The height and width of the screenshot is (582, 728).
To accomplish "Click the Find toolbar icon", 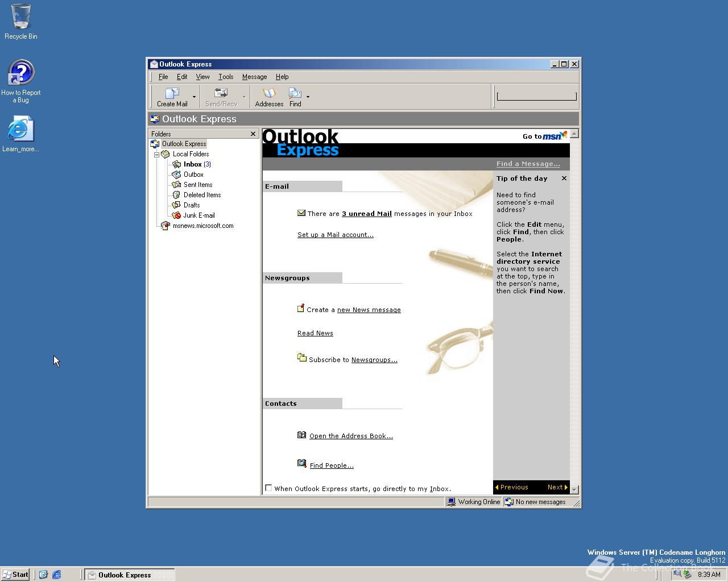I will 295,93.
